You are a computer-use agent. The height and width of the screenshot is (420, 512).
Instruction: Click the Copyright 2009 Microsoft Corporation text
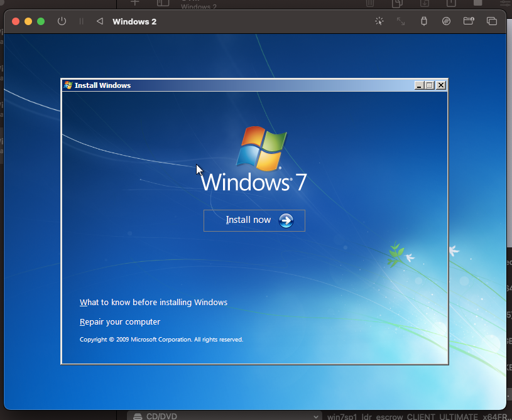(x=161, y=340)
